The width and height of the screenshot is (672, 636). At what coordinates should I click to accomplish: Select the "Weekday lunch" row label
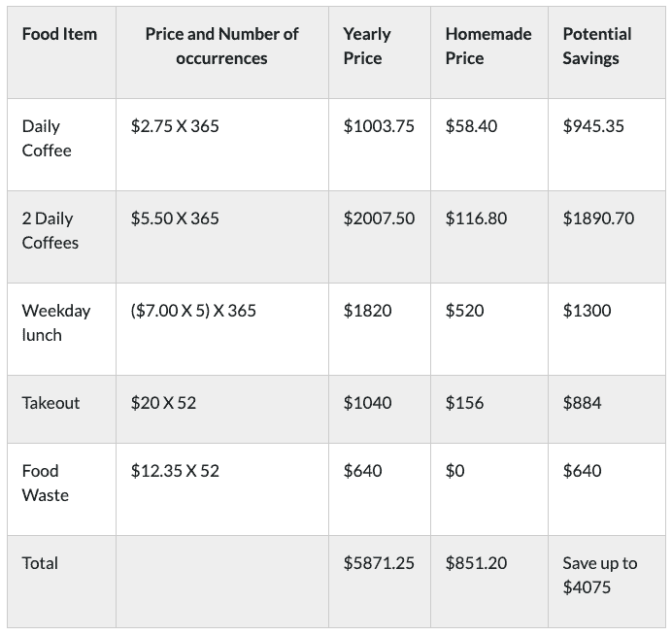55,322
